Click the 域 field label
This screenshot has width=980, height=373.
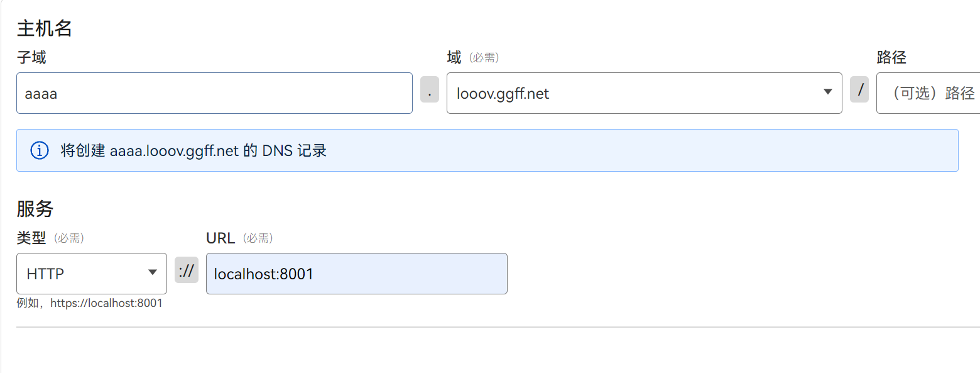pyautogui.click(x=454, y=58)
